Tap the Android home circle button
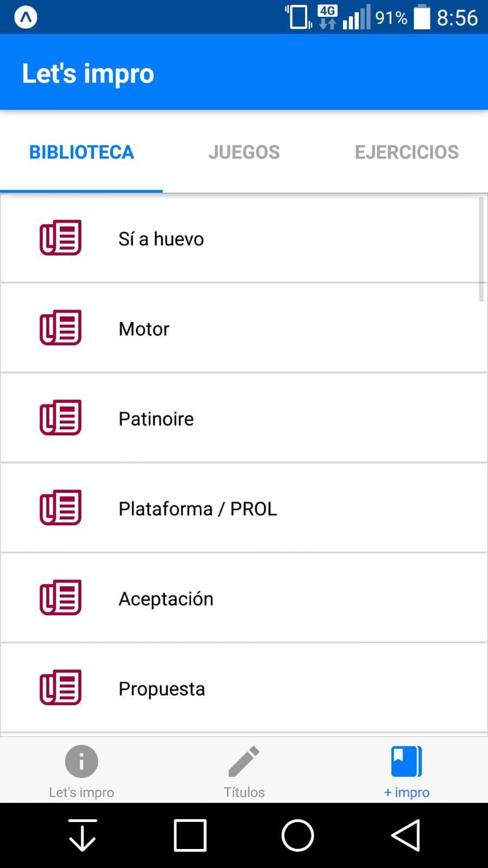488x868 pixels. pos(297,835)
